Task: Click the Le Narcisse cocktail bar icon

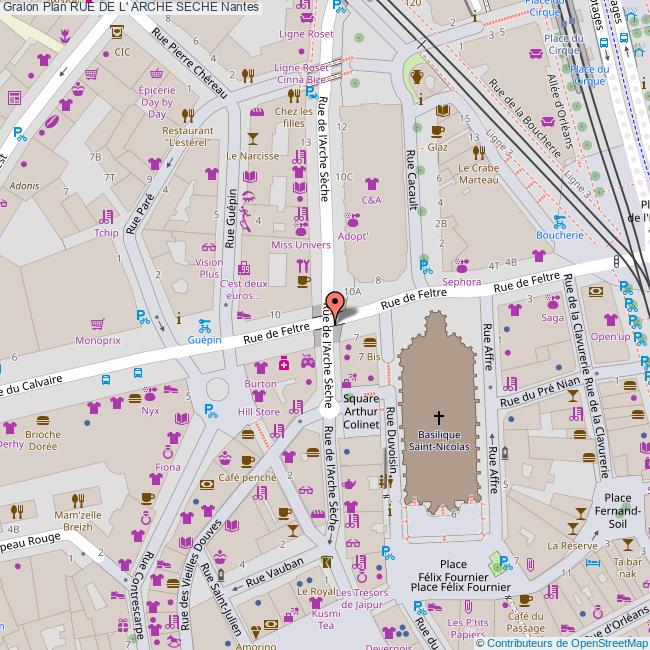Action: (x=252, y=139)
